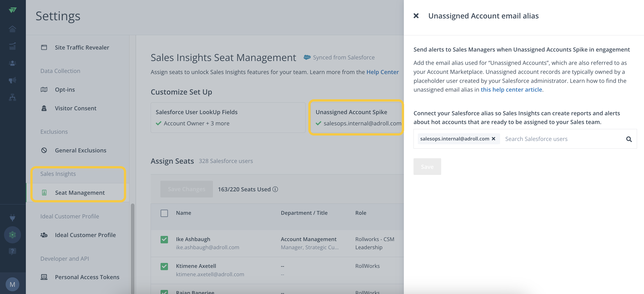Click the Salesforce cloud sync icon
The image size is (644, 294).
(x=307, y=57)
